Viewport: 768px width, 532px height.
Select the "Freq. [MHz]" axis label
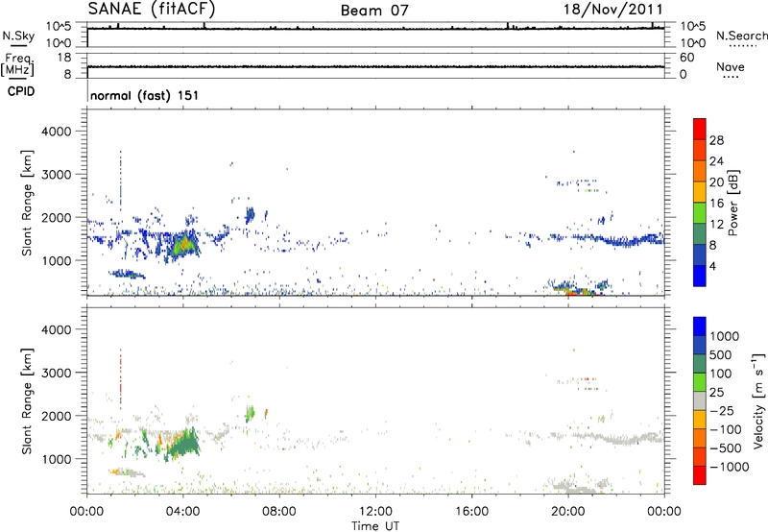tap(18, 64)
